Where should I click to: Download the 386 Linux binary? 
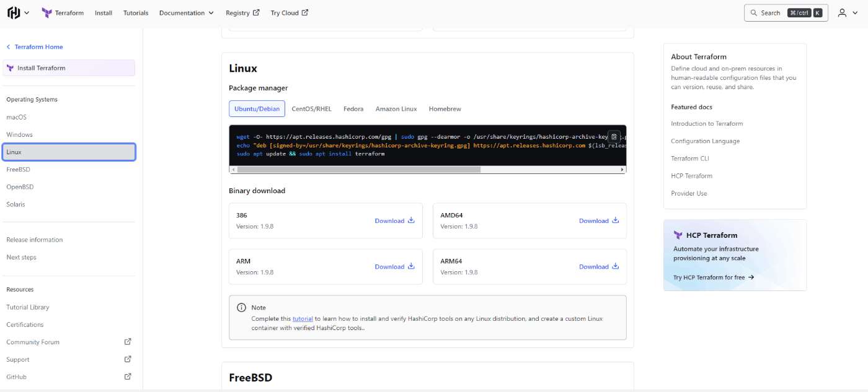click(395, 221)
